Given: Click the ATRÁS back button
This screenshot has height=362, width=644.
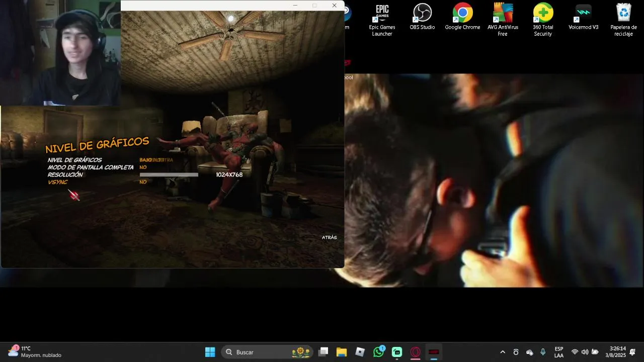Looking at the screenshot, I should click(329, 237).
